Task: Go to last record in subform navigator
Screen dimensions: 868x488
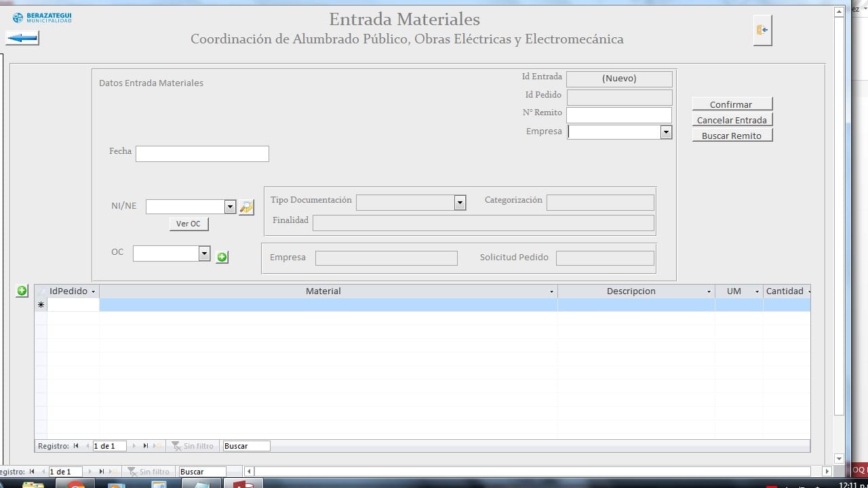Action: click(145, 446)
